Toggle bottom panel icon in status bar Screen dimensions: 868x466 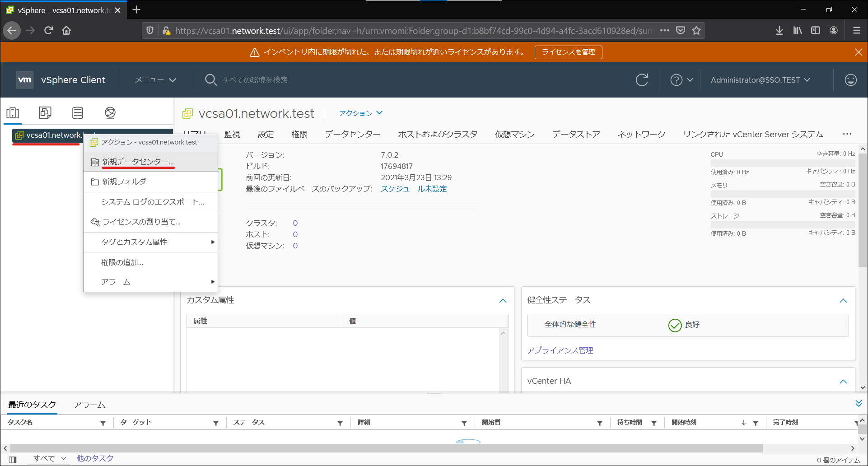(13, 460)
